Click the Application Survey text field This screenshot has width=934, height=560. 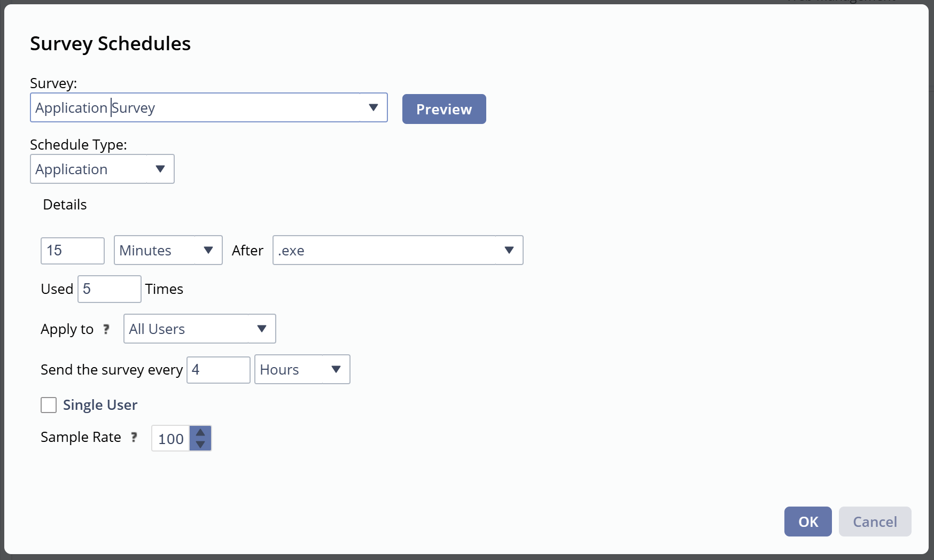[195, 107]
